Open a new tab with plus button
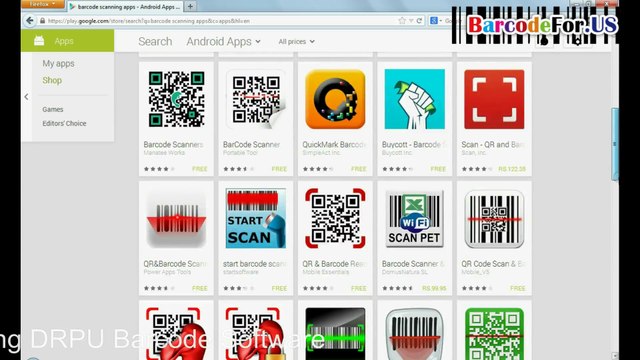Viewport: 640px width, 360px height. pos(190,6)
